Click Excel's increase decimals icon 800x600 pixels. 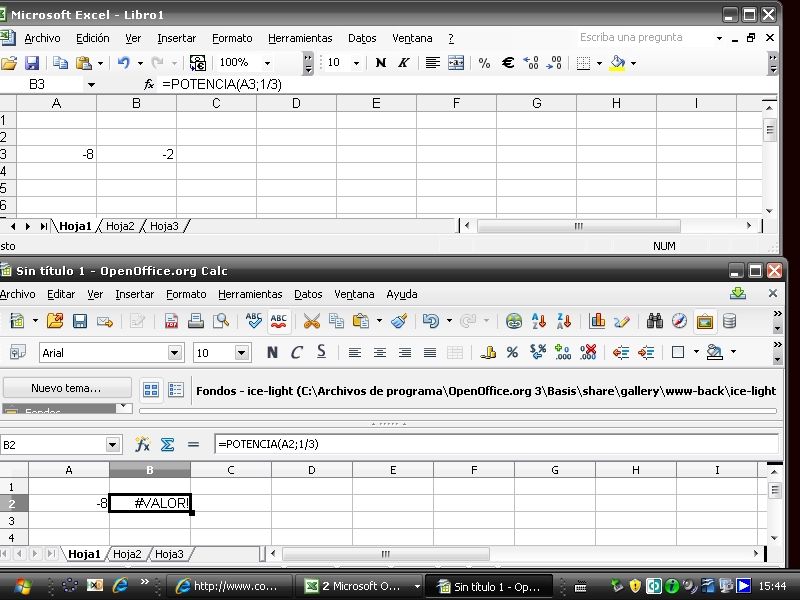point(531,63)
